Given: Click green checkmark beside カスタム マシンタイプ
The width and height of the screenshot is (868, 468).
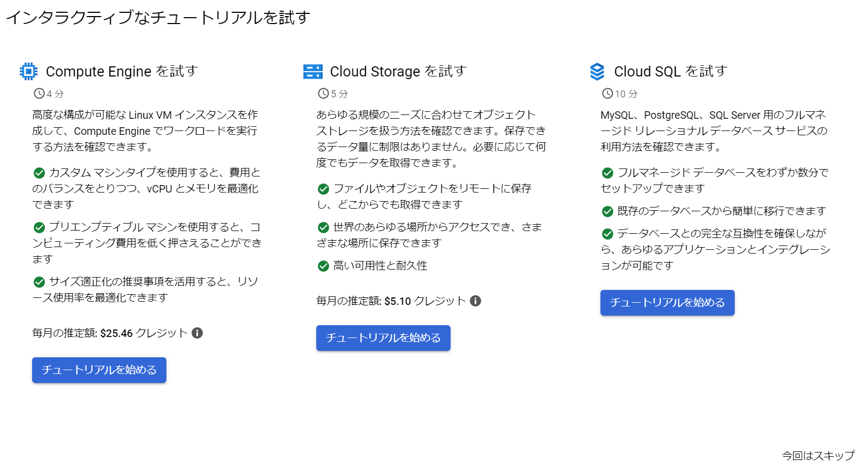Looking at the screenshot, I should pos(39,173).
